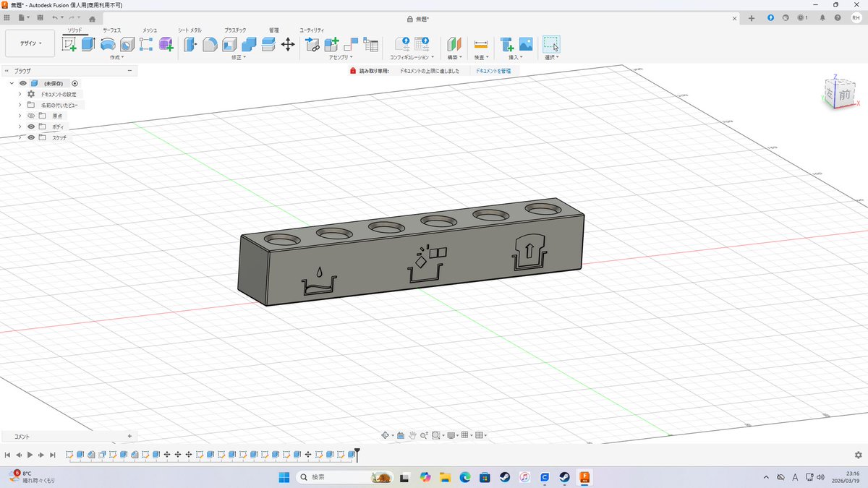Open timeline settings gear icon
The width and height of the screenshot is (868, 488).
[858, 455]
